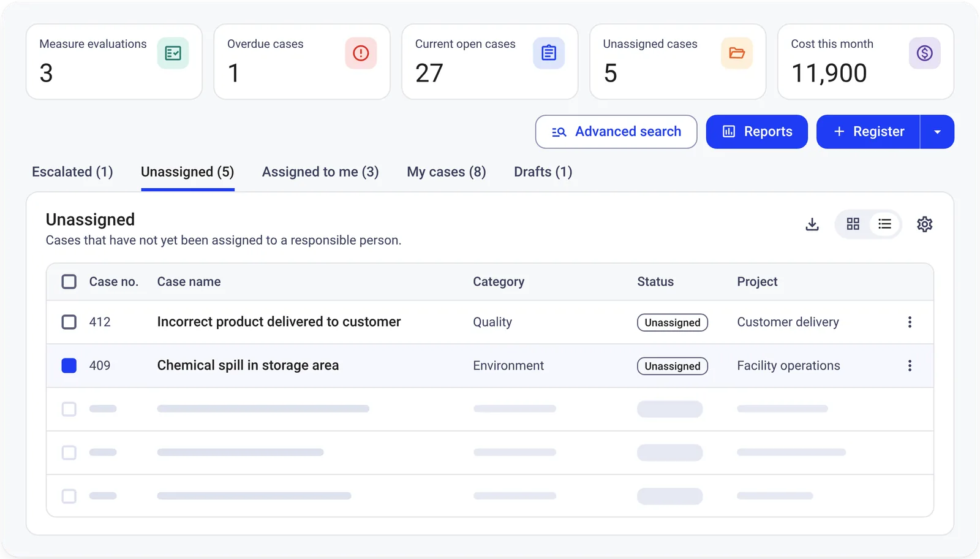Click the Unassigned status badge of case 412
The width and height of the screenshot is (980, 559).
(673, 322)
